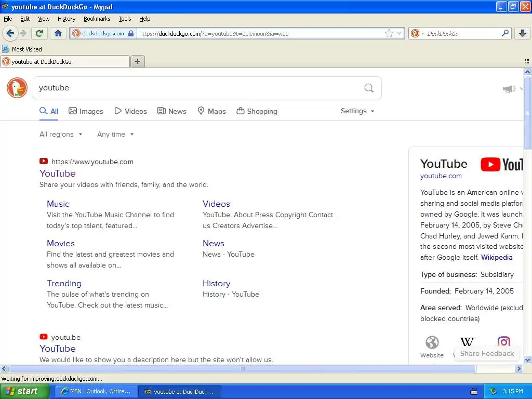Click YouTube favicon beside youtu.be result
Image resolution: width=532 pixels, height=399 pixels.
pyautogui.click(x=44, y=337)
